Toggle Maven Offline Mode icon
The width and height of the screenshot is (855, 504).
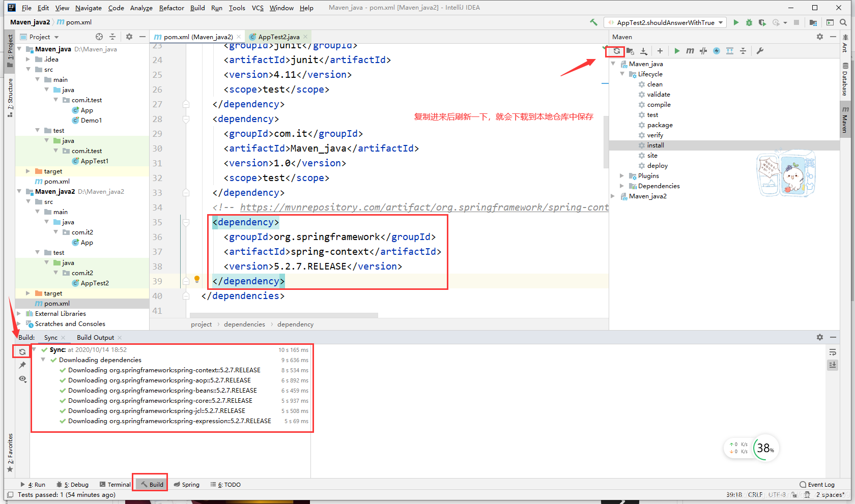703,51
